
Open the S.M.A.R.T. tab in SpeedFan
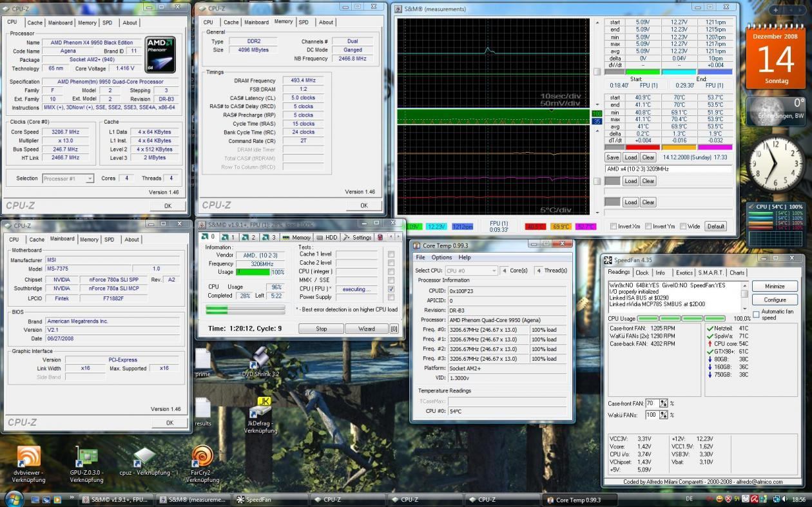tap(711, 273)
